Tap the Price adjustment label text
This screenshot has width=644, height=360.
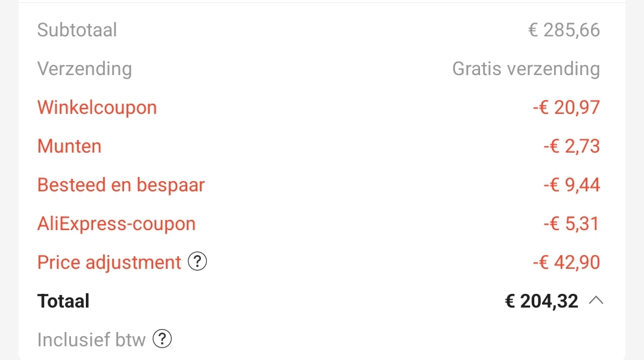click(109, 262)
